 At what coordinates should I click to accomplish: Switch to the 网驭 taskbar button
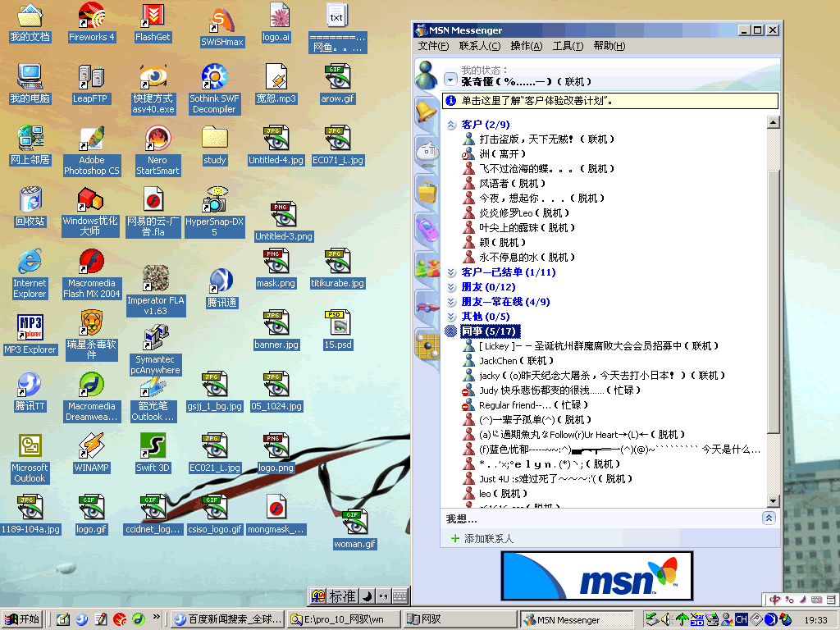coord(459,619)
